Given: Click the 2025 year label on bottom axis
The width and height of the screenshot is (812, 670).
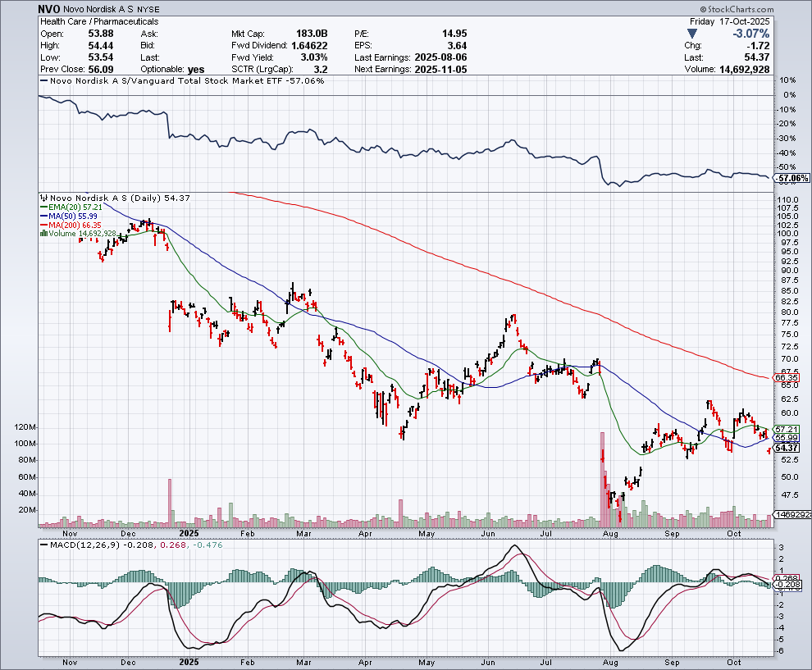Looking at the screenshot, I should coord(189,660).
